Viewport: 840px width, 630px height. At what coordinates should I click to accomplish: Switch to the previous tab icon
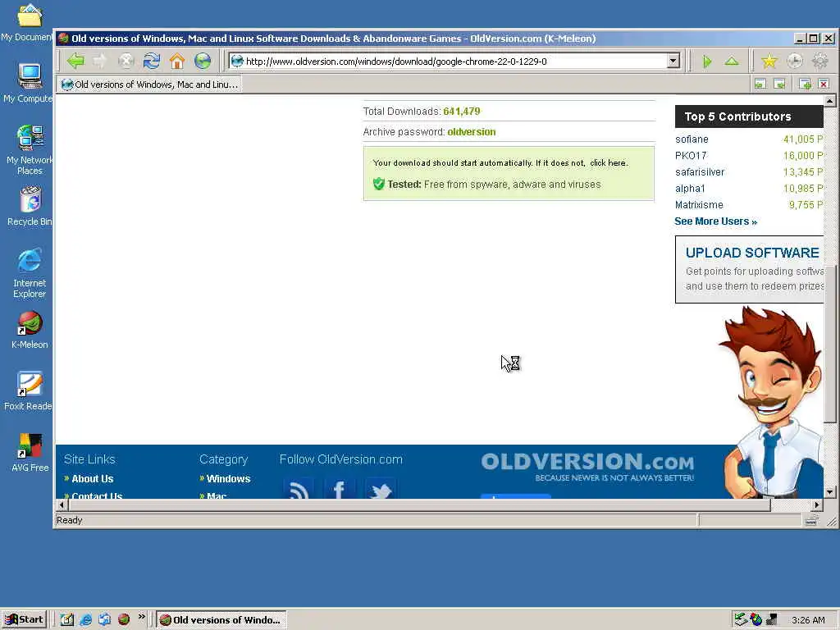tap(760, 84)
